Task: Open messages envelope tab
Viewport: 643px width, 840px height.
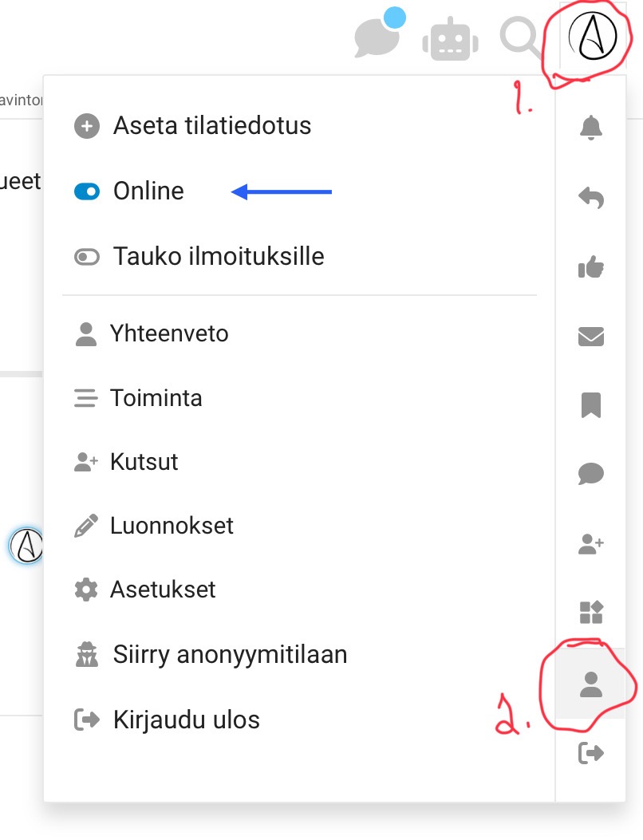Action: point(590,337)
